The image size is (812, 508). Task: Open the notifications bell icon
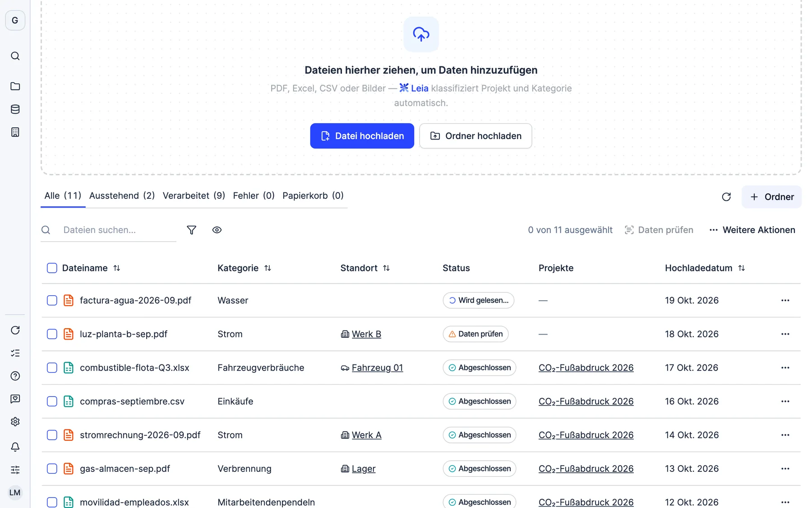[15, 447]
